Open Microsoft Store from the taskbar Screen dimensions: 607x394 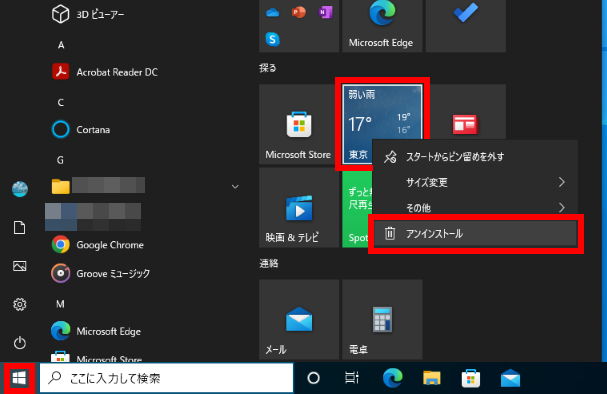pos(471,378)
